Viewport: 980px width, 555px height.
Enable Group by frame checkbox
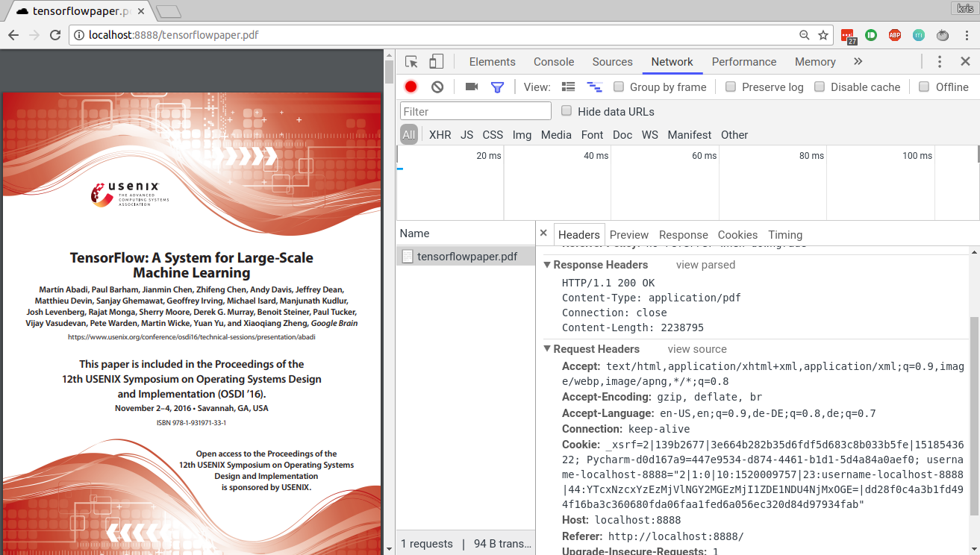619,87
